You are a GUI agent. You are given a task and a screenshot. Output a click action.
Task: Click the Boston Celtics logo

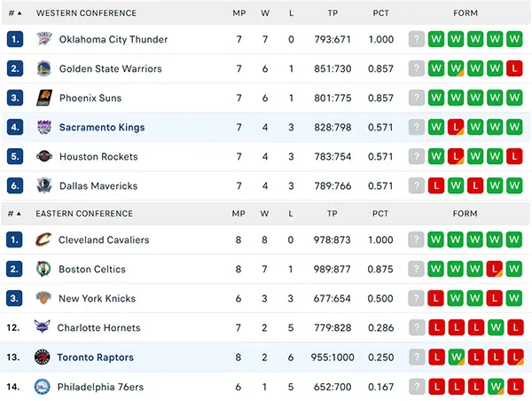pyautogui.click(x=43, y=269)
